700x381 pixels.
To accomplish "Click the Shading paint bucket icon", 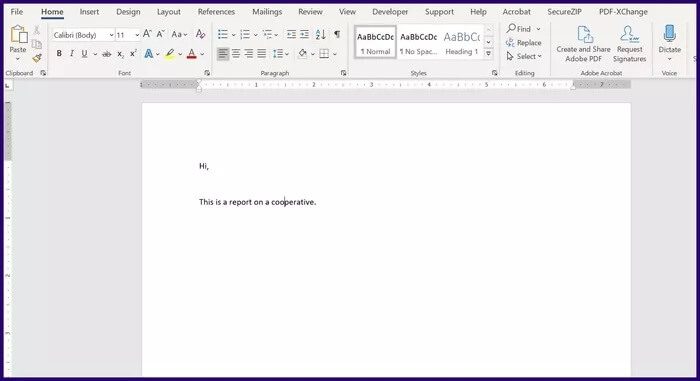I will 303,54.
